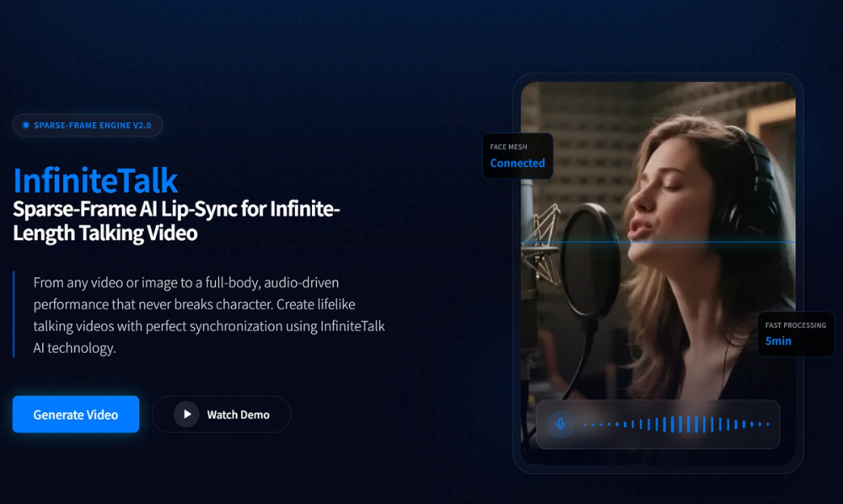Open the Watch Demo video
843x504 pixels.
(x=221, y=414)
